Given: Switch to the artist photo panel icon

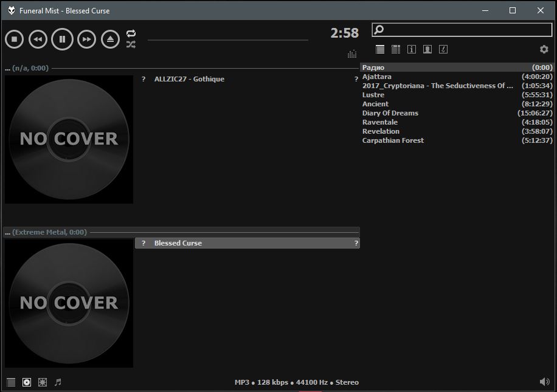Looking at the screenshot, I should pos(427,49).
